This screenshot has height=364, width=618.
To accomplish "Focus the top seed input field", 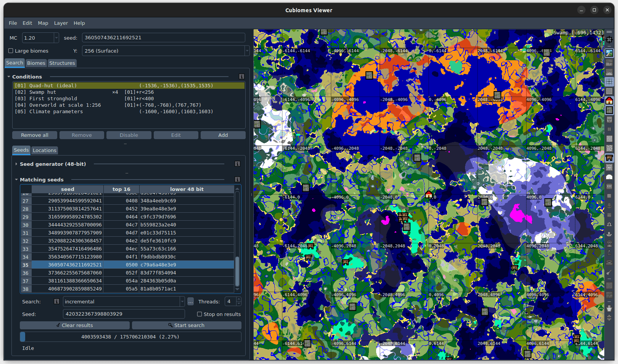I will pyautogui.click(x=163, y=38).
